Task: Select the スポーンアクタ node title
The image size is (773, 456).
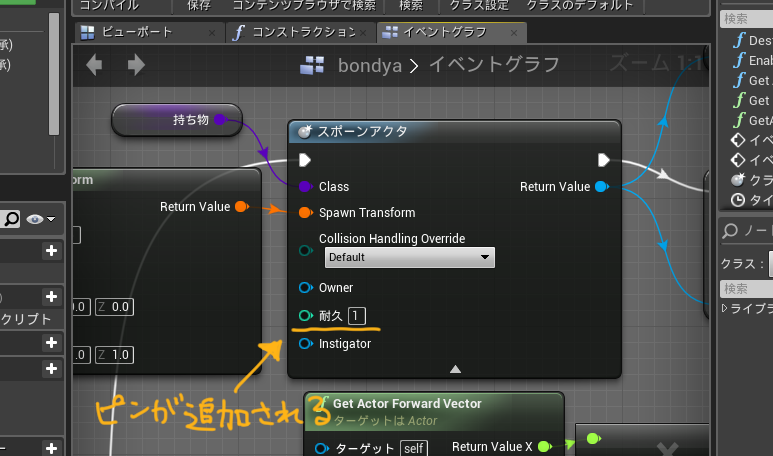Action: tap(362, 132)
